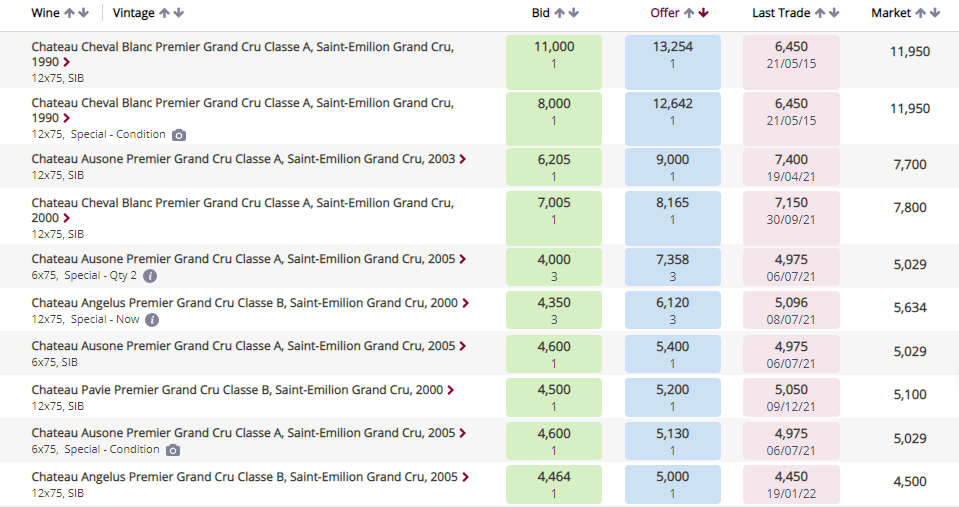Viewport: 959px width, 507px height.
Task: Expand Angelus 2000 via its red chevron
Action: point(465,303)
